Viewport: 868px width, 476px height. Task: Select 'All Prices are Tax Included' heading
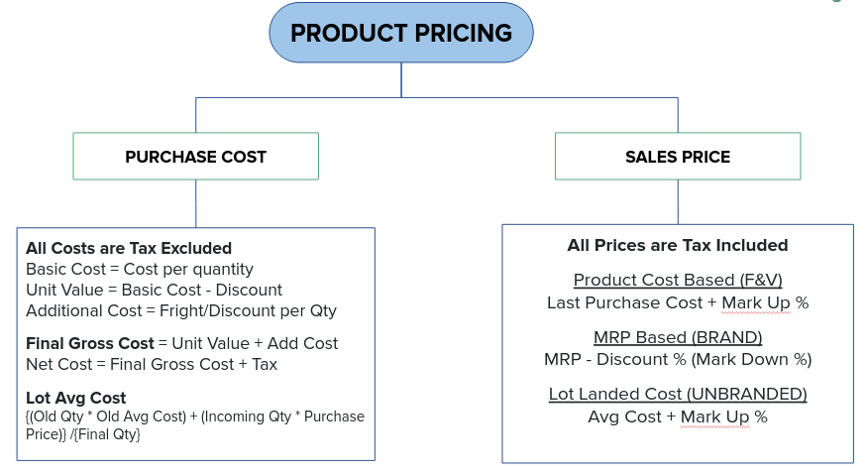click(678, 245)
